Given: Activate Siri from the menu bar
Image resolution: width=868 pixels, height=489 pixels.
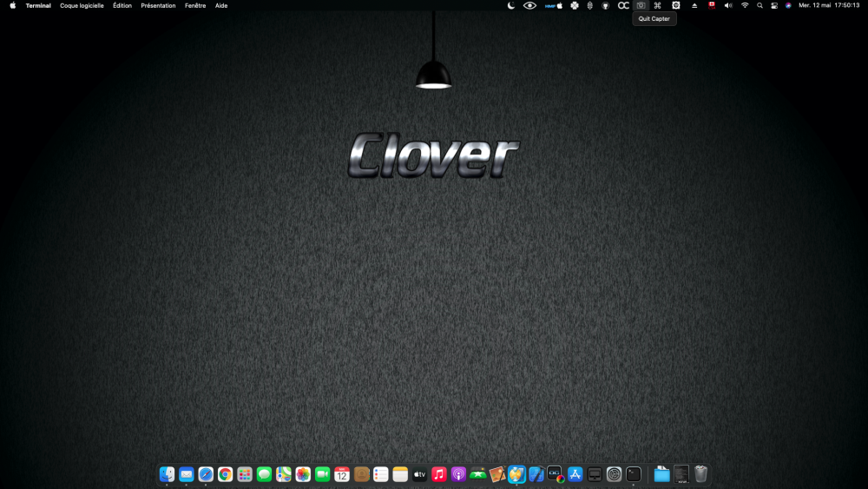Looking at the screenshot, I should click(x=788, y=5).
